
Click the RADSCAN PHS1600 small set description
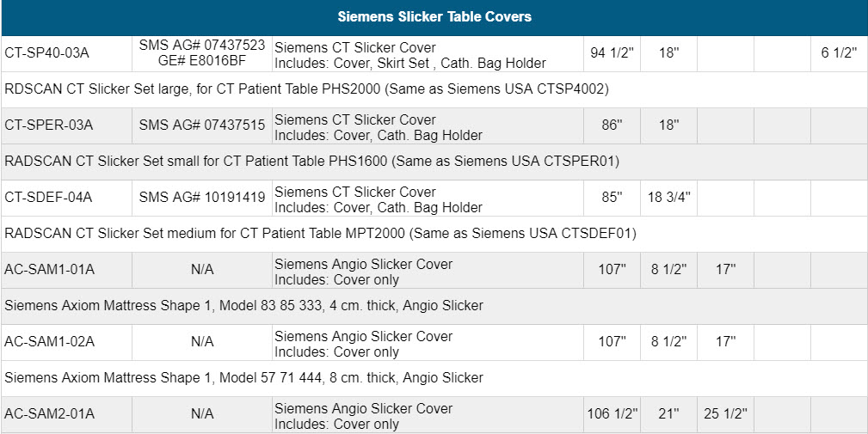(311, 162)
